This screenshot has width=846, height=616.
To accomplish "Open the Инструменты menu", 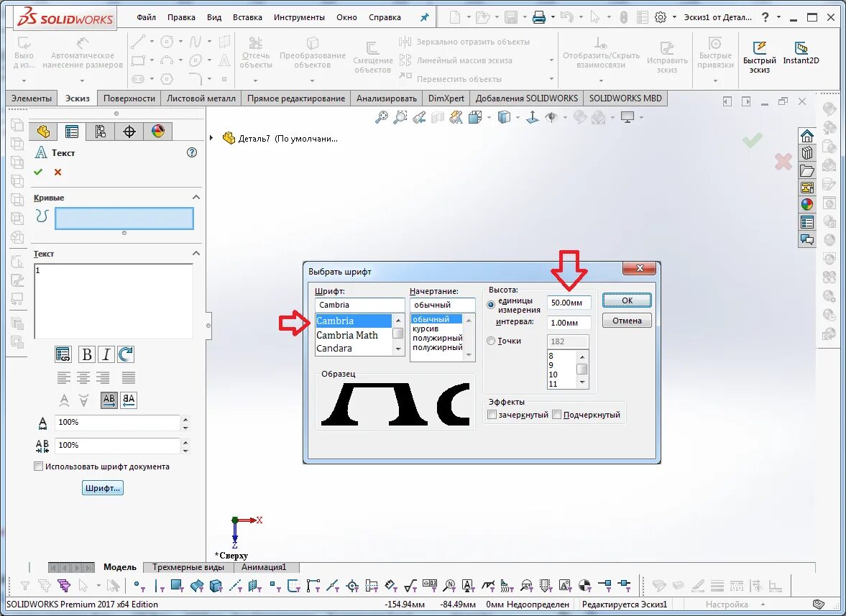I will click(300, 17).
